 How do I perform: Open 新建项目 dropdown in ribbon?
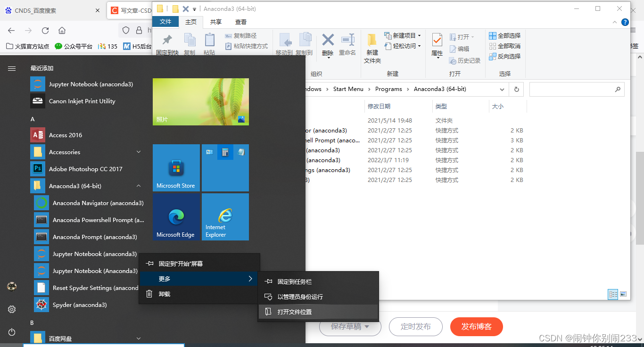coord(403,36)
